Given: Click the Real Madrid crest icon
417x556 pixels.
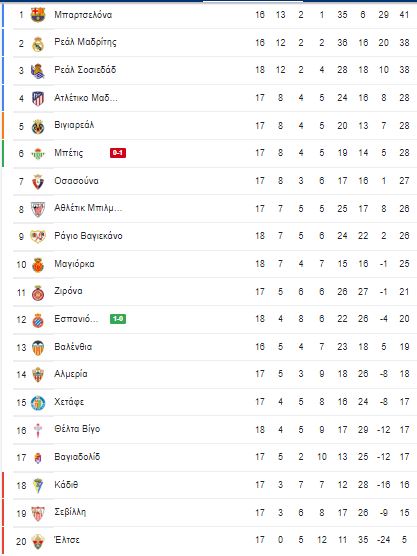Looking at the screenshot, I should pyautogui.click(x=38, y=44).
